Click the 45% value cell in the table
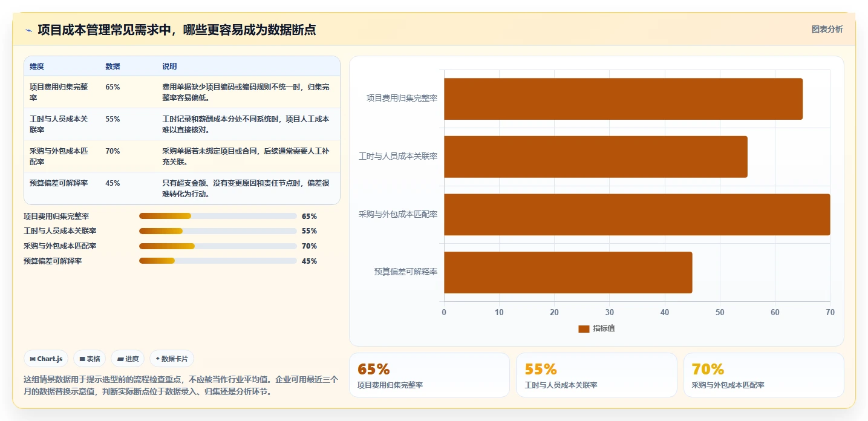The height and width of the screenshot is (421, 868). 113,183
